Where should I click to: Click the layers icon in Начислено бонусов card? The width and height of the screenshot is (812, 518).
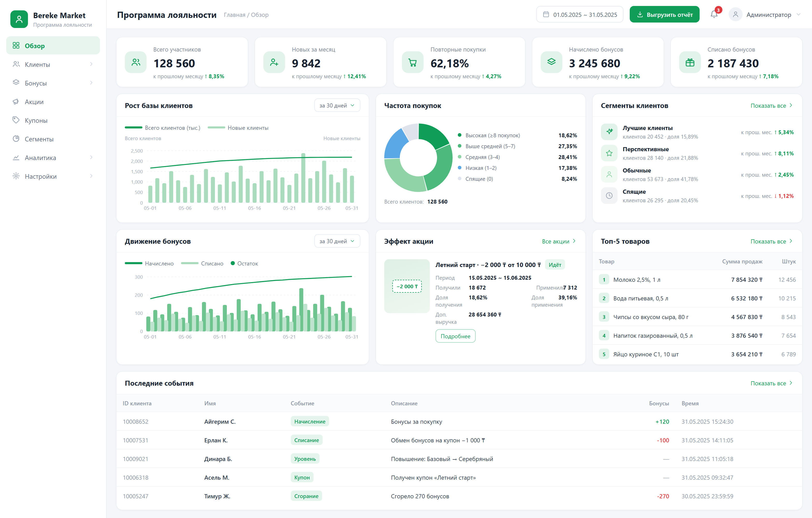(551, 62)
